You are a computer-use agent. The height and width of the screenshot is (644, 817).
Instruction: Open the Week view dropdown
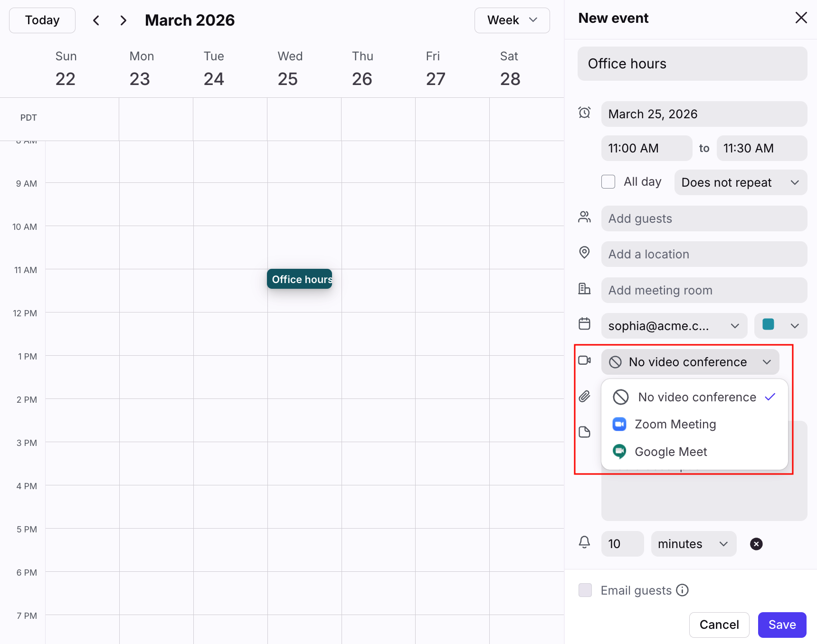pos(512,20)
